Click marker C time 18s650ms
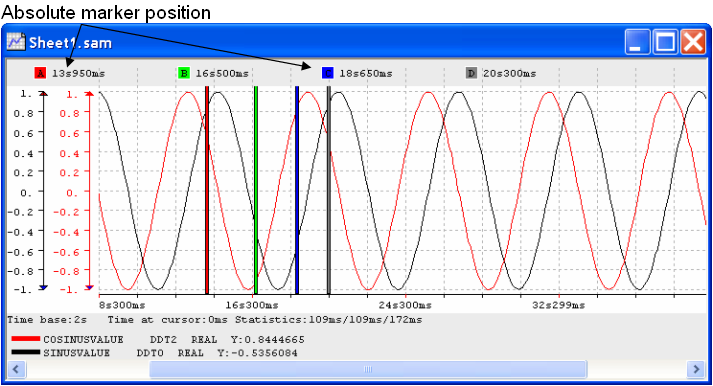 click(366, 73)
